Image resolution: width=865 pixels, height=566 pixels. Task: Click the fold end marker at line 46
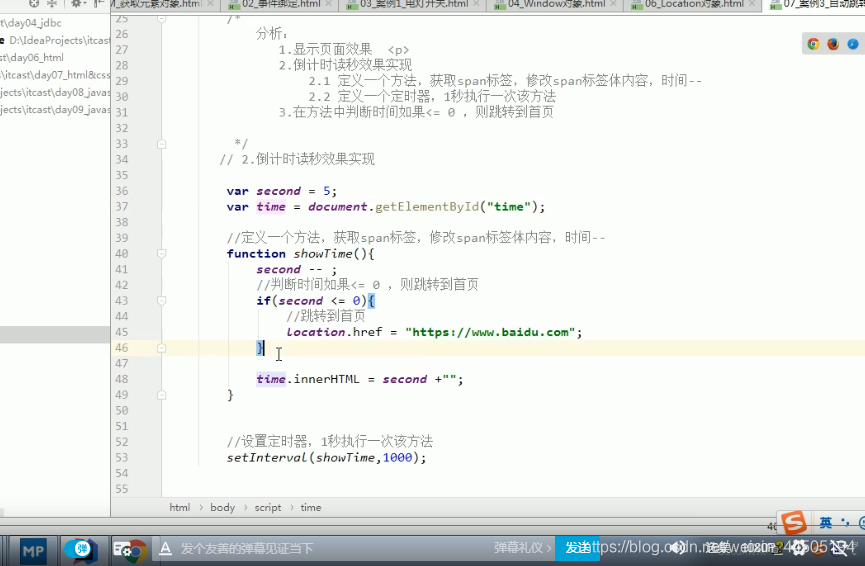point(162,348)
